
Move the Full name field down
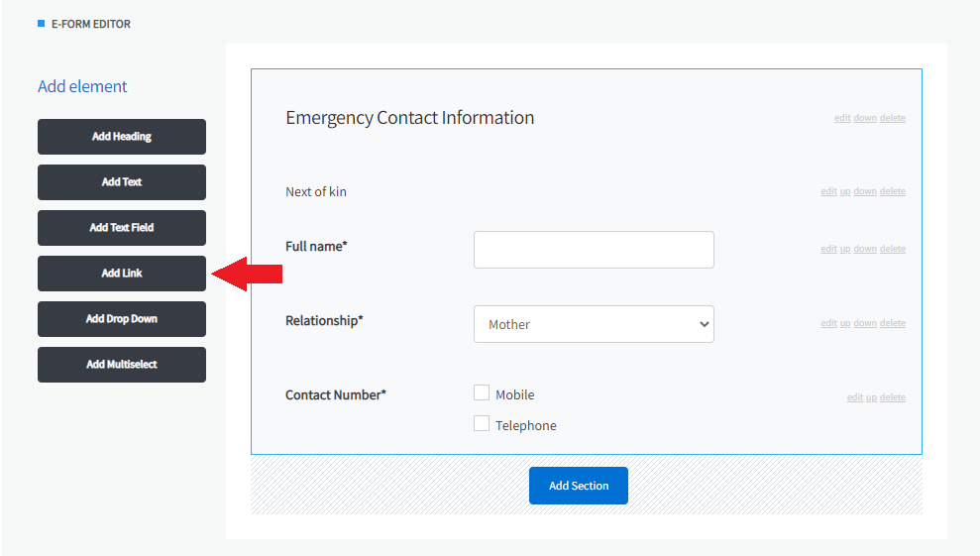click(x=865, y=250)
